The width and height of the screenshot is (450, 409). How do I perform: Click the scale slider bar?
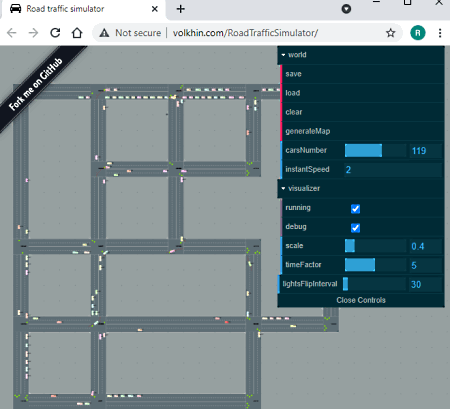click(375, 246)
